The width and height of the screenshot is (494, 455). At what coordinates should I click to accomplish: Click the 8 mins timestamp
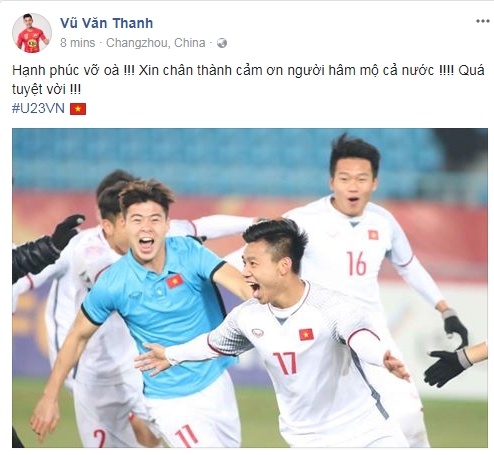tap(78, 43)
